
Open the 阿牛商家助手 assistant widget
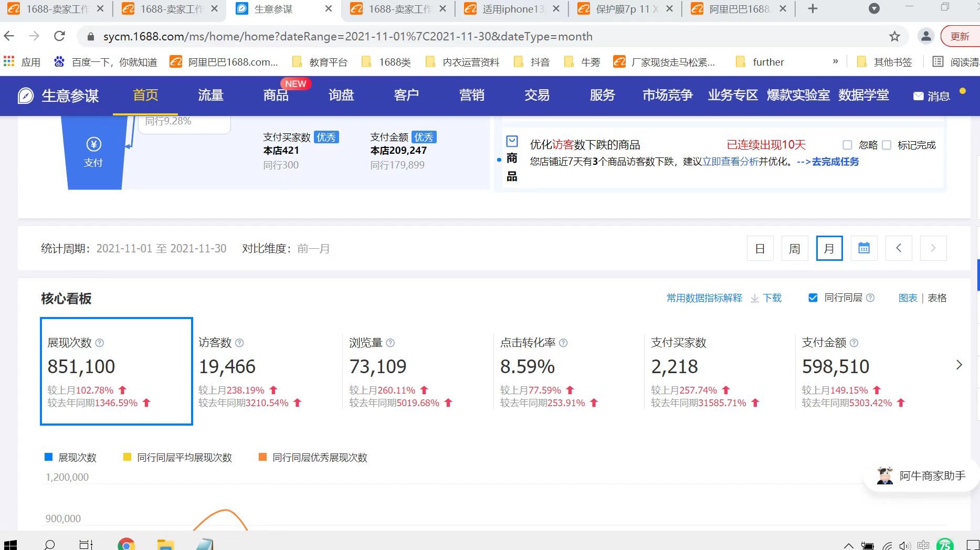click(922, 475)
